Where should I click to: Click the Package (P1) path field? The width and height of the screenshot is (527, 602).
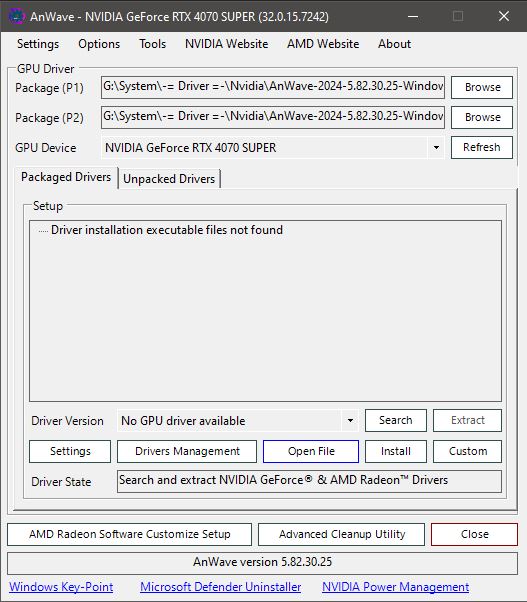pyautogui.click(x=273, y=87)
